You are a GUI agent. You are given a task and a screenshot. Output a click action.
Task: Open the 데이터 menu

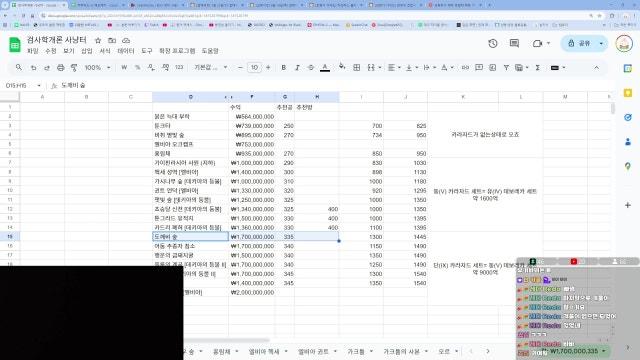point(126,51)
